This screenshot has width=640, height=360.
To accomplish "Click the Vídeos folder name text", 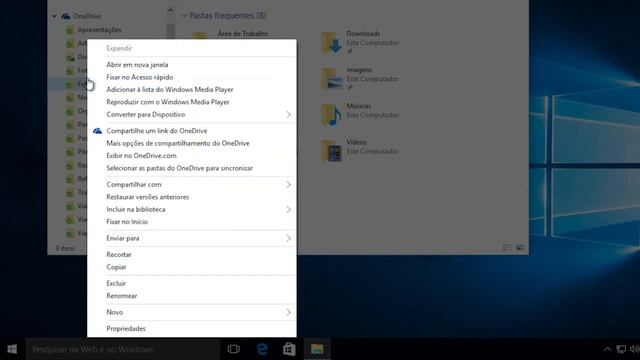I will (356, 142).
